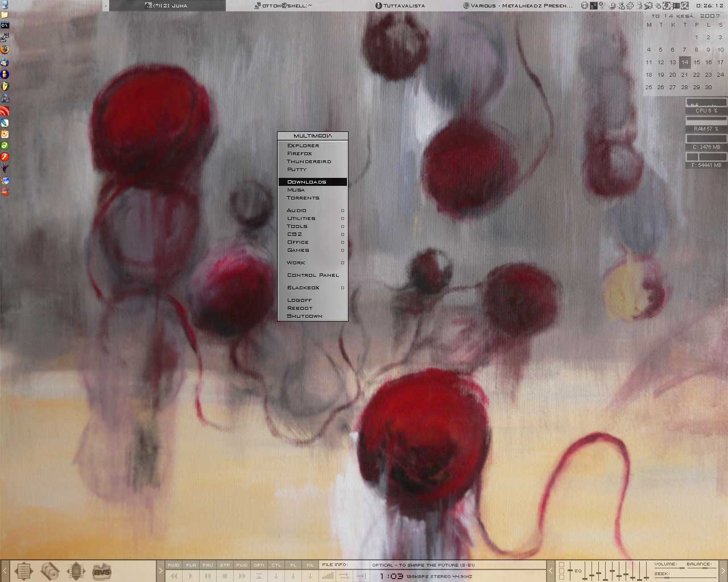Select Explorer in the Multimedia menu
Image resolution: width=728 pixels, height=582 pixels.
coord(313,145)
